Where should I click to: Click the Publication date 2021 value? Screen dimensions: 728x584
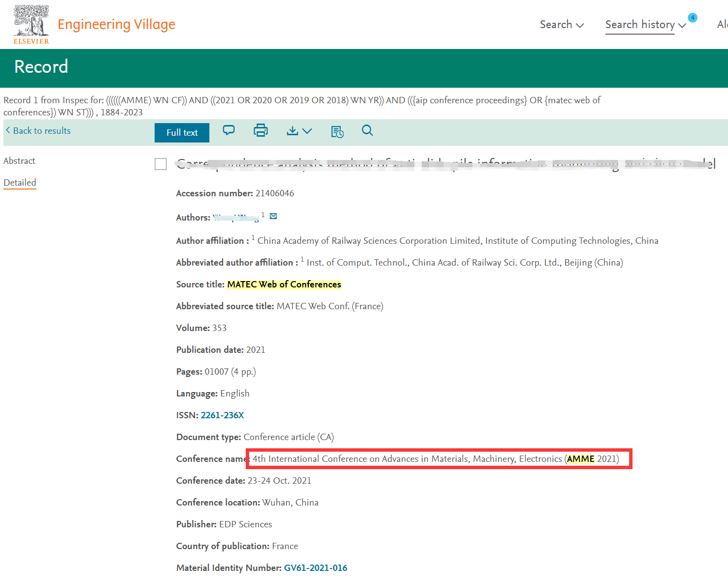click(x=256, y=350)
